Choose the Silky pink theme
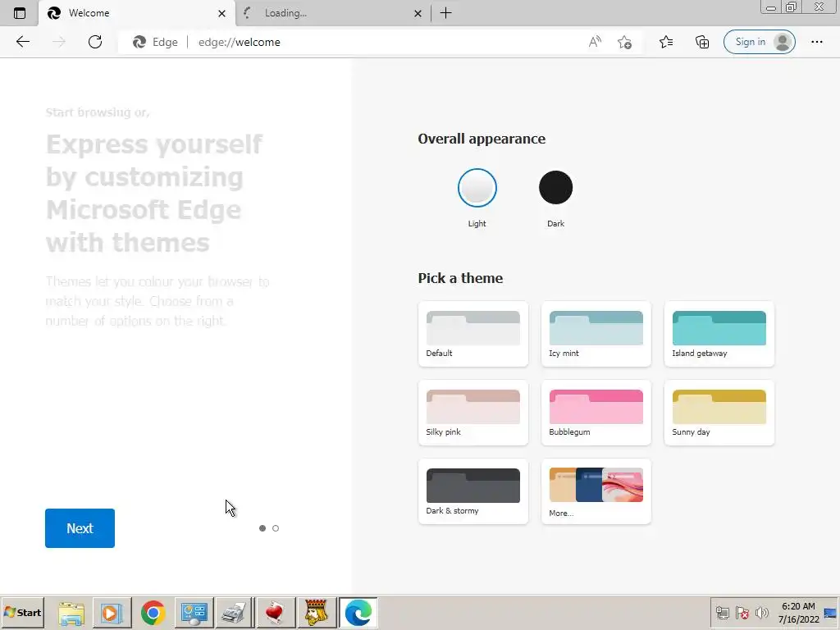The height and width of the screenshot is (630, 840). [473, 413]
